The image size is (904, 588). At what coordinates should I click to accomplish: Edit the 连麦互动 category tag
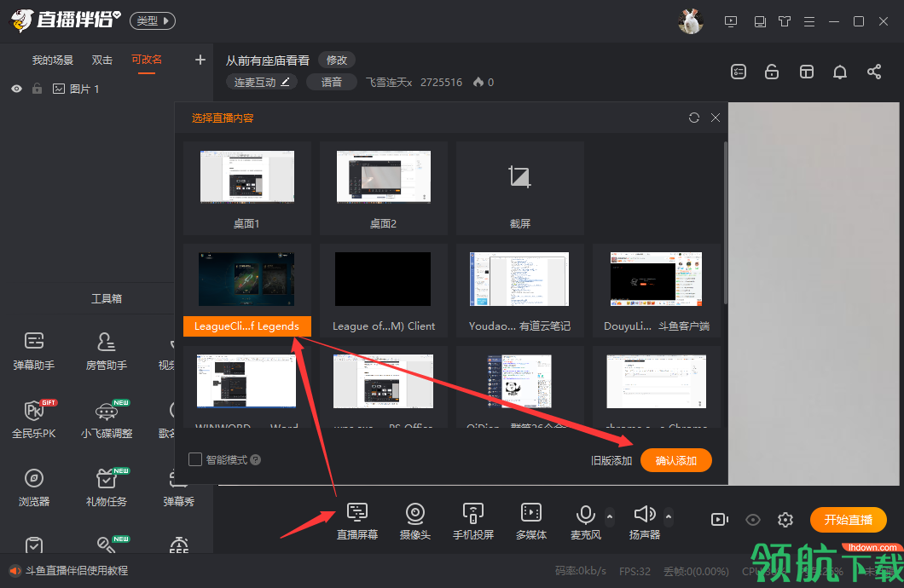(261, 83)
